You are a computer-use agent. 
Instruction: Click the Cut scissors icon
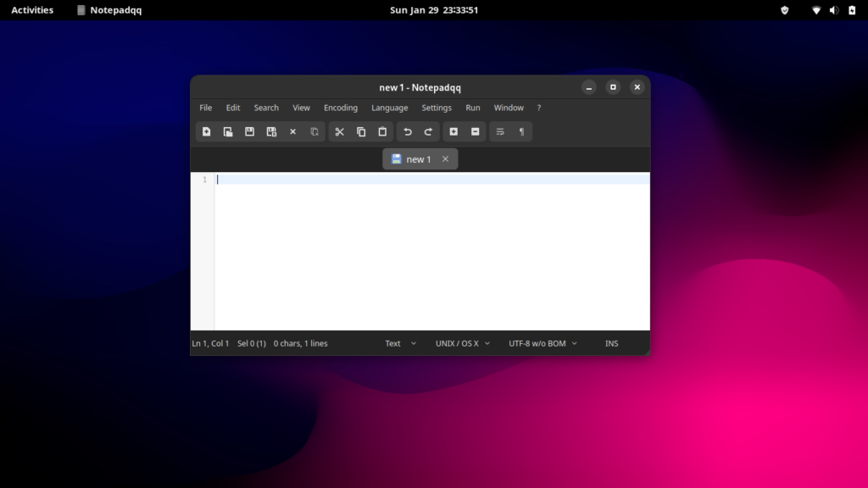point(339,132)
